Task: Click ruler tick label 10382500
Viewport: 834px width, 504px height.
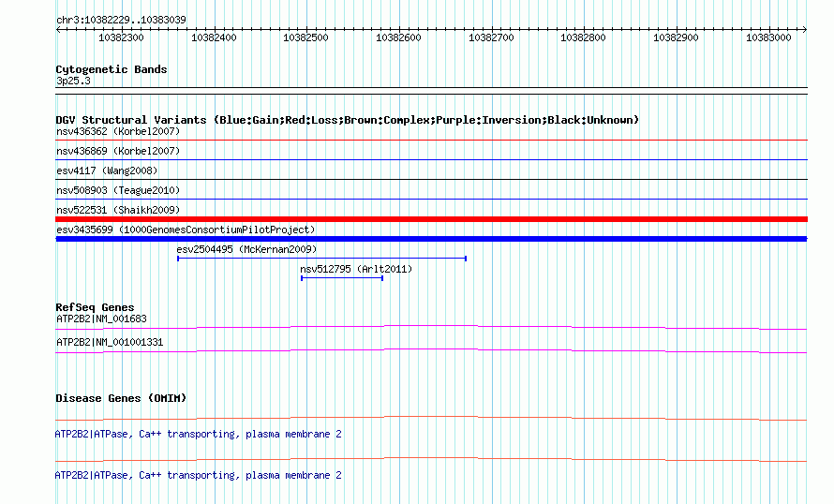Action: tap(305, 37)
